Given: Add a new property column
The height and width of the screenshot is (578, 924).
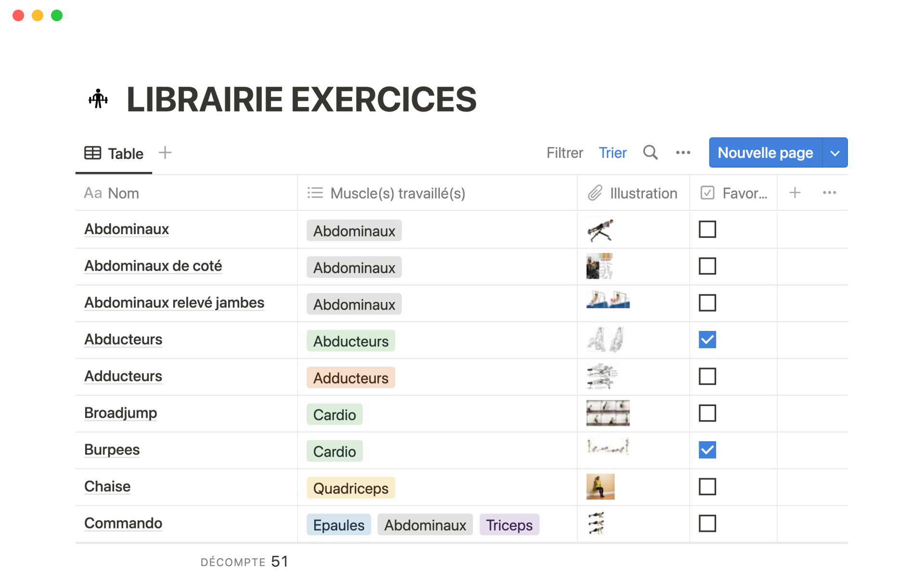Looking at the screenshot, I should (x=795, y=193).
